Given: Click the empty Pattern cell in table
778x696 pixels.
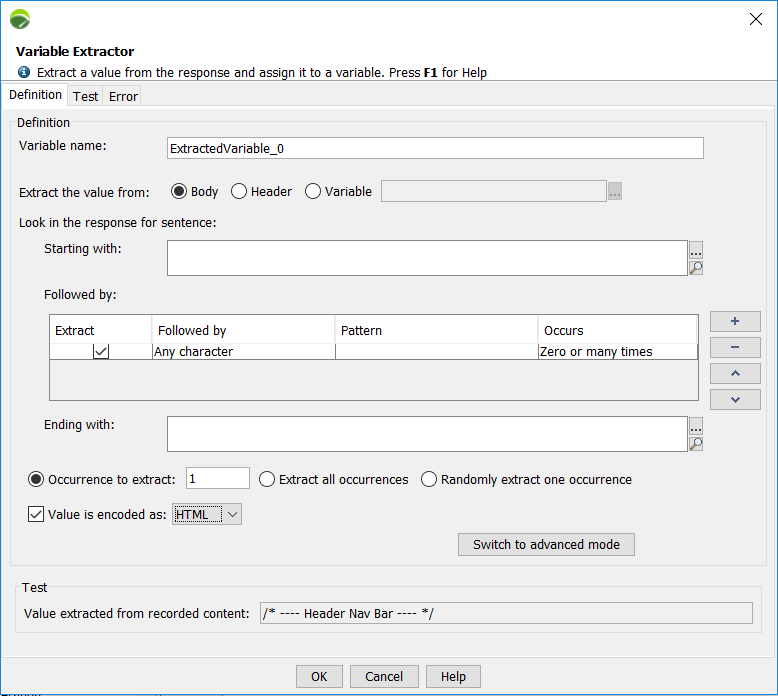Looking at the screenshot, I should (x=437, y=352).
